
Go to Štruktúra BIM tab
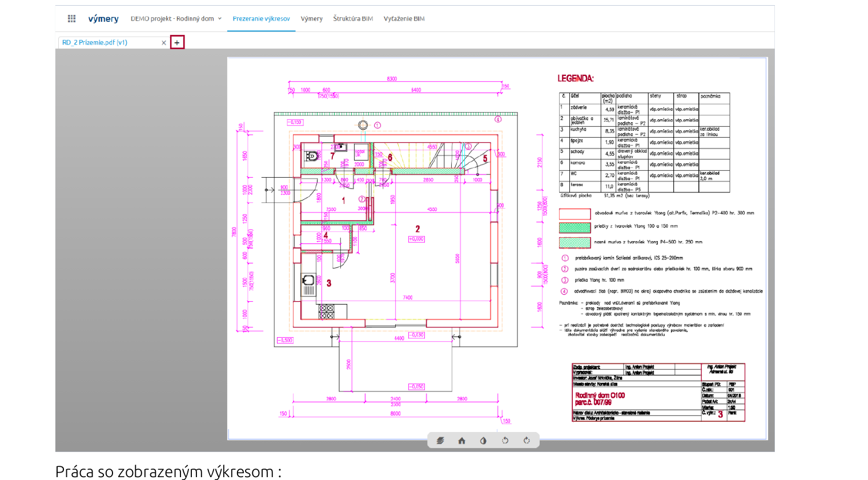353,18
